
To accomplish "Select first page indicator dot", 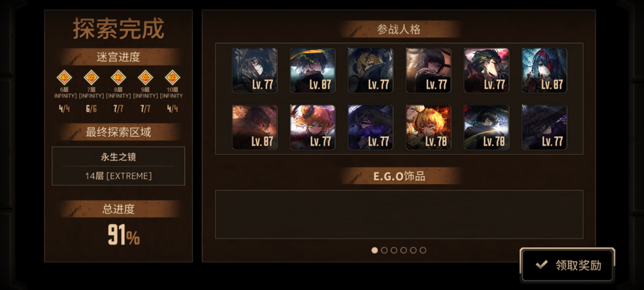I will coord(374,250).
